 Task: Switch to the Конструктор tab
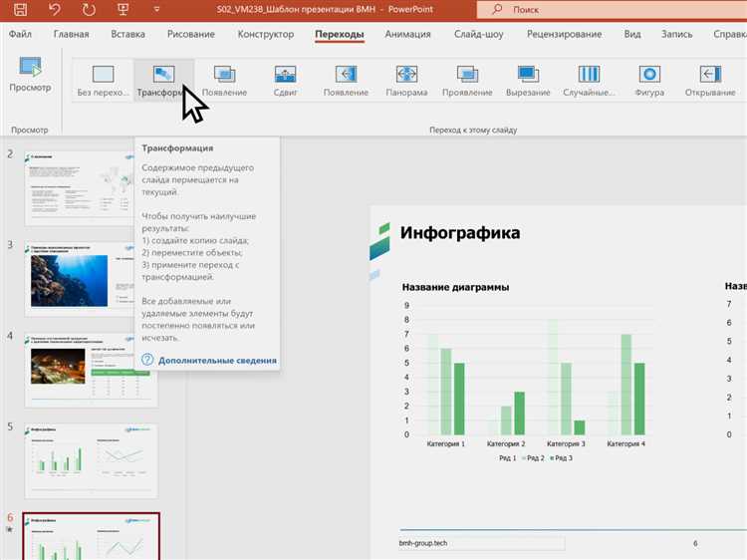266,34
